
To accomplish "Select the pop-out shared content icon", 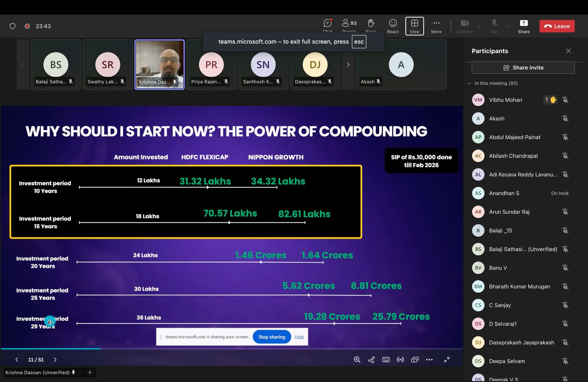I will click(415, 359).
